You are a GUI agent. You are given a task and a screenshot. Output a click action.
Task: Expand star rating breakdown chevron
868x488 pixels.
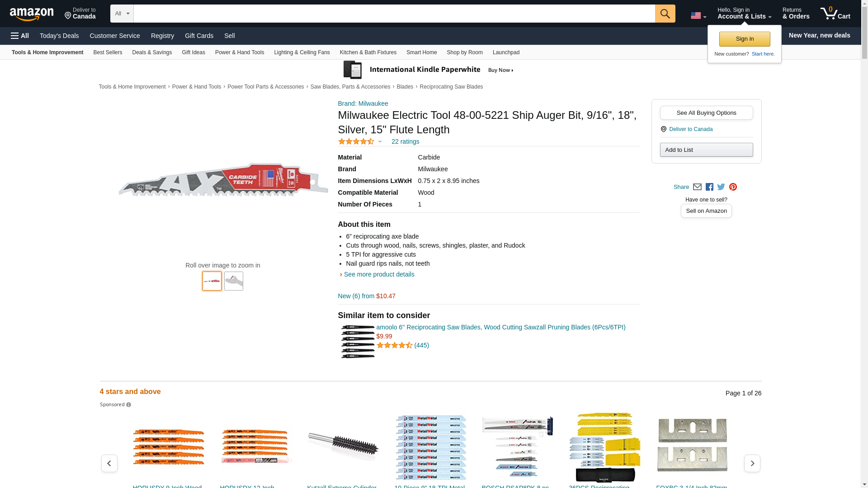pyautogui.click(x=380, y=142)
